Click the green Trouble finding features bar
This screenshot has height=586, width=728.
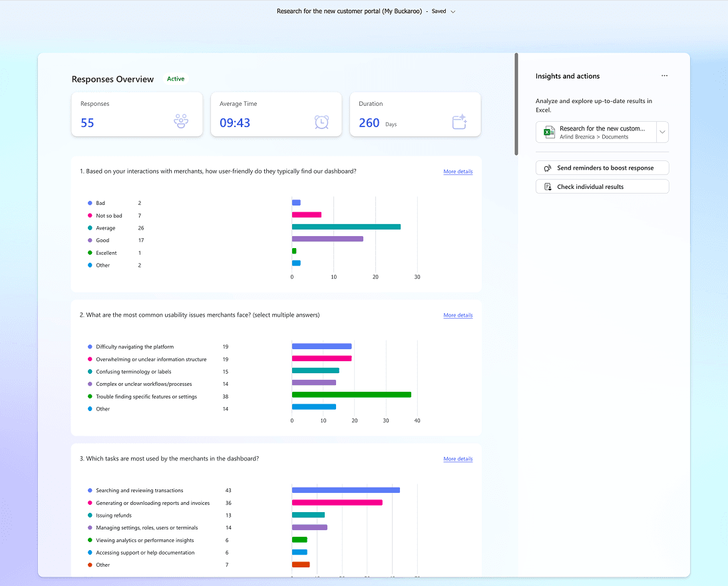(351, 395)
